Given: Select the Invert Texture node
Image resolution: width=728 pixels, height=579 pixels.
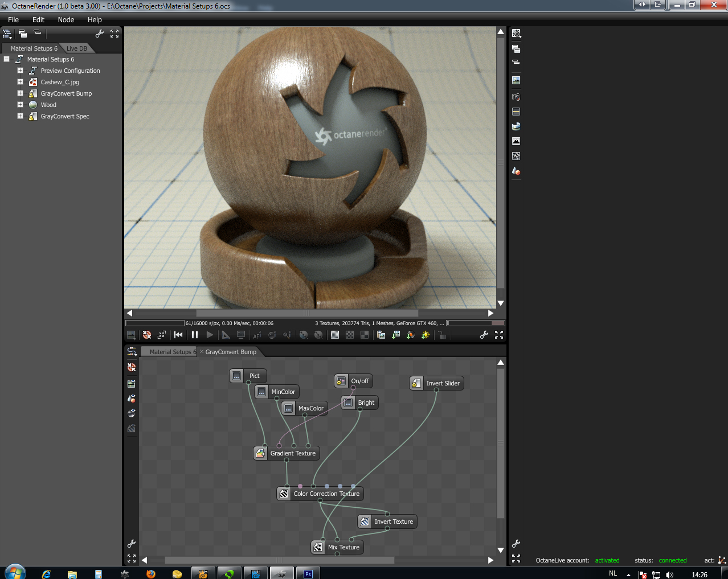Looking at the screenshot, I should pyautogui.click(x=387, y=521).
